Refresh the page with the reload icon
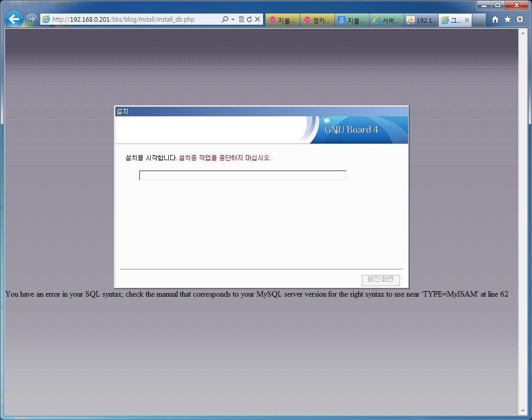532x420 pixels. coord(249,19)
